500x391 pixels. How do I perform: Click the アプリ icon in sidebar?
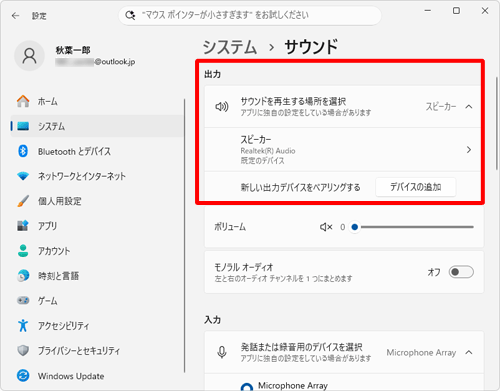[23, 226]
